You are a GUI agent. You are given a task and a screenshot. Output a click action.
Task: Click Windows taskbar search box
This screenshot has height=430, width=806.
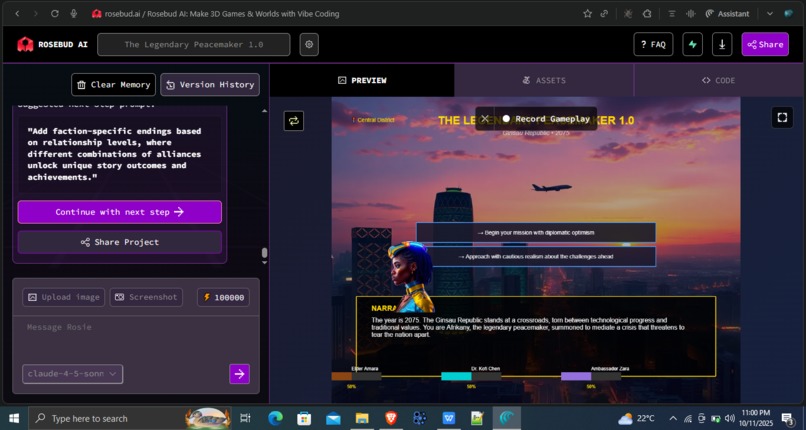pyautogui.click(x=131, y=418)
